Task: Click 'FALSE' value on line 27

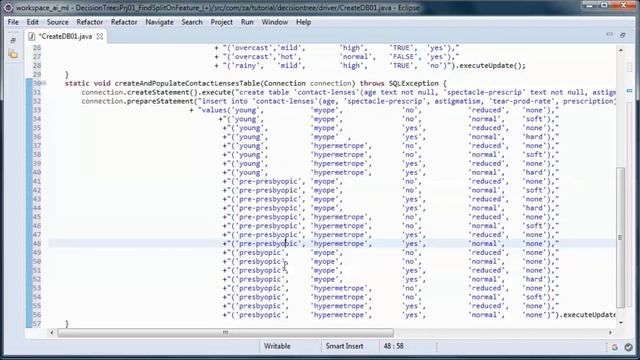Action: [403, 57]
